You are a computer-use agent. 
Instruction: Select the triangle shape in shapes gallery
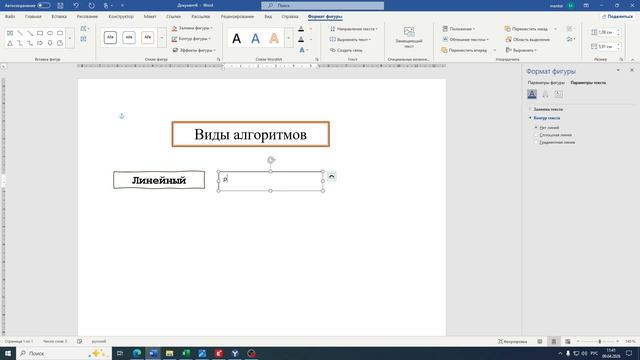10,43
